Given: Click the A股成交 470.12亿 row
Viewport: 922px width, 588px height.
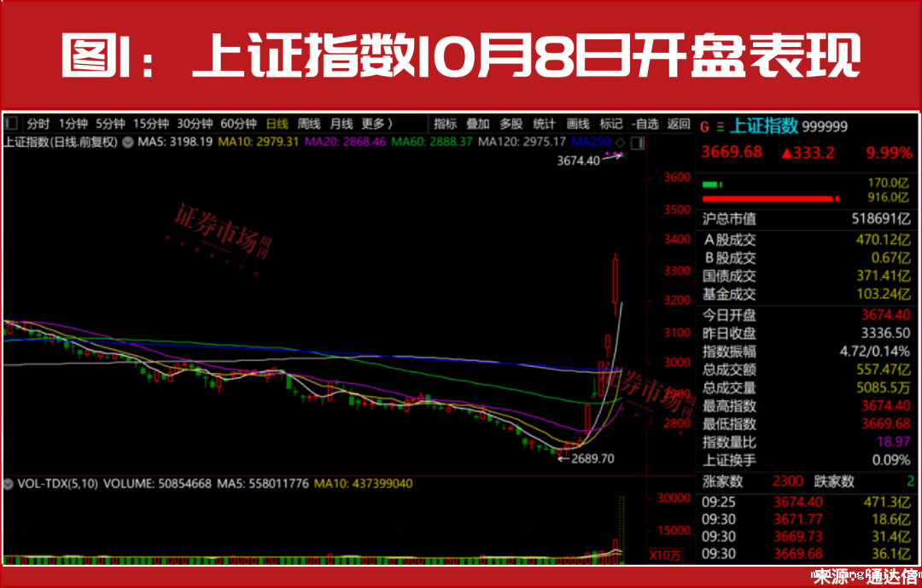Looking at the screenshot, I should click(x=806, y=239).
